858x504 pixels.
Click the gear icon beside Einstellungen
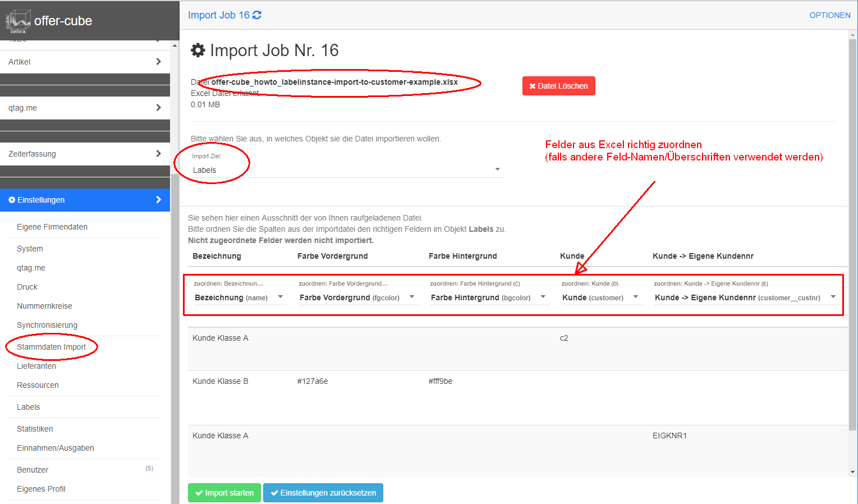(x=12, y=200)
